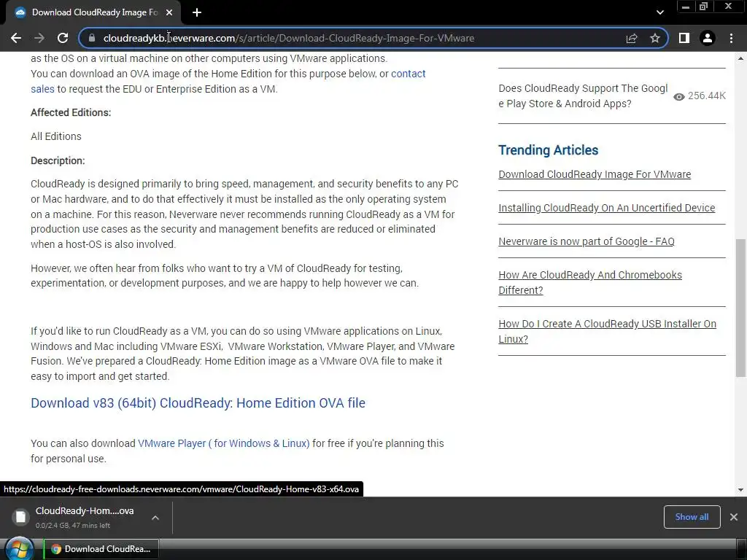
Task: Open CloudReady USB Installer On Linux article
Action: (607, 332)
